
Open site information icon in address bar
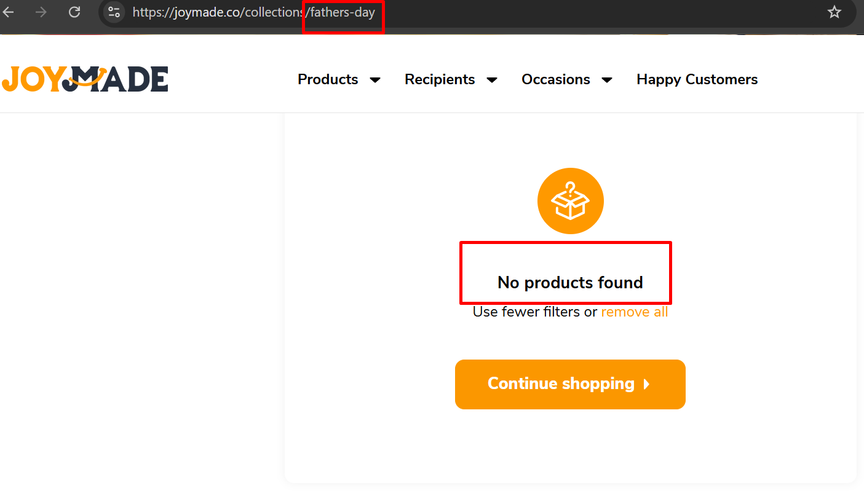coord(114,12)
